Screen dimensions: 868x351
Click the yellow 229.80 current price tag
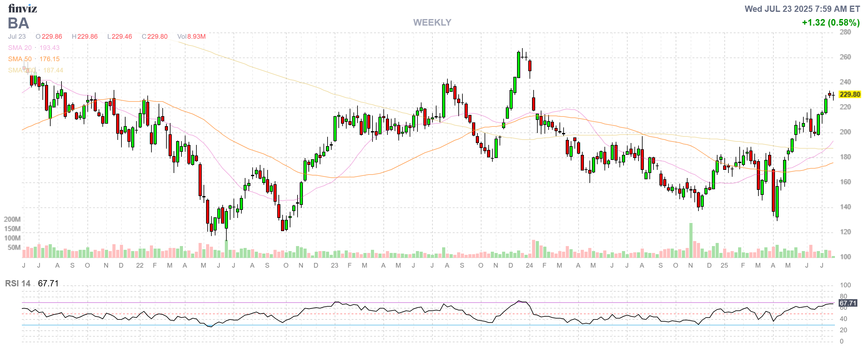[x=850, y=94]
